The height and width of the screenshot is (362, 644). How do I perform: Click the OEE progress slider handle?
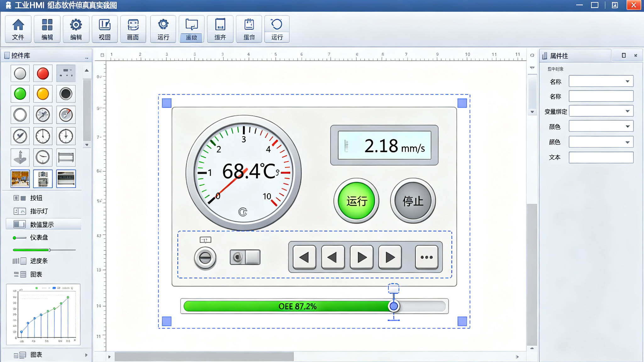pyautogui.click(x=393, y=306)
